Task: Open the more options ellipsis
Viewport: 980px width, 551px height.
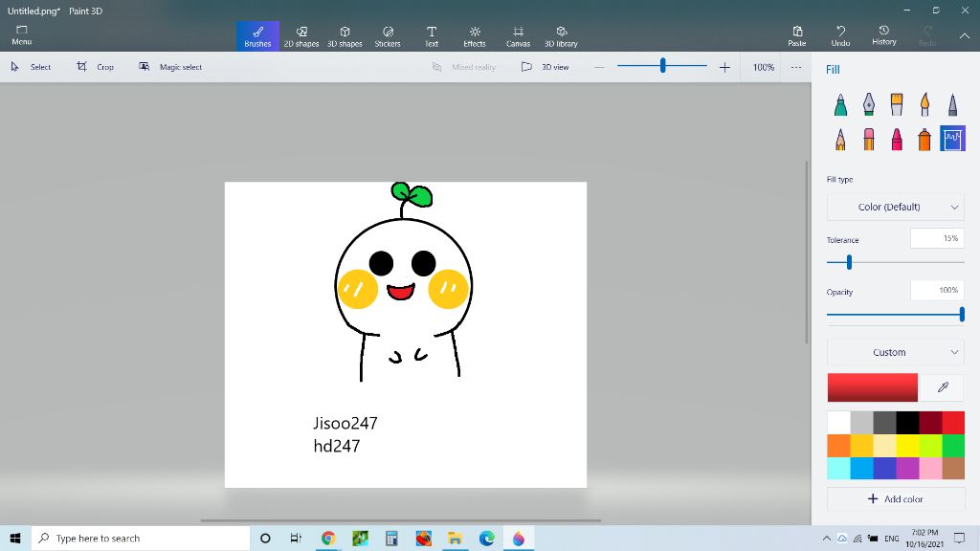Action: coord(795,67)
